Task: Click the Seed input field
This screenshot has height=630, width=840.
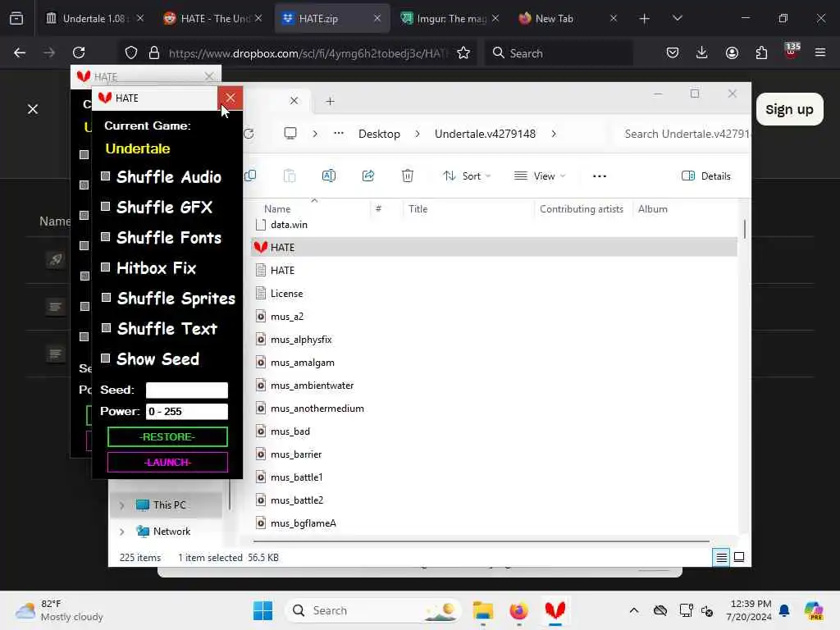Action: click(x=187, y=390)
